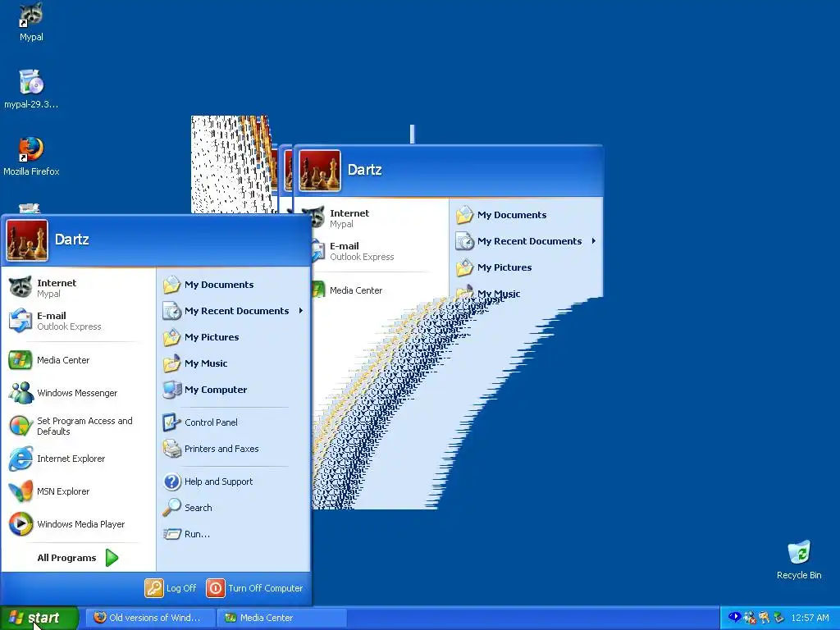Open E-mail Outlook Express in front Start menu

78,321
